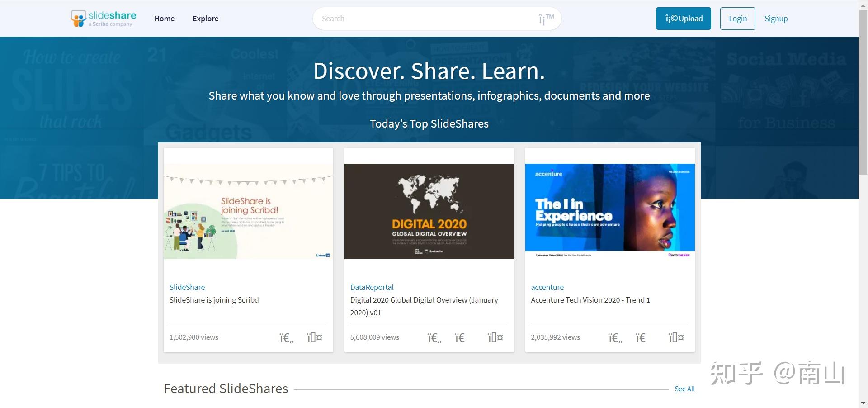868x408 pixels.
Task: Click the scrollbar down arrow
Action: (x=863, y=403)
